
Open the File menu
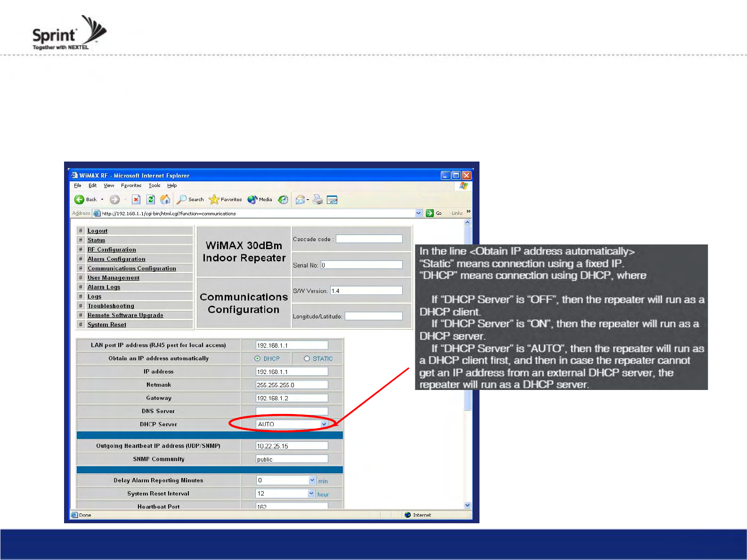pos(78,186)
